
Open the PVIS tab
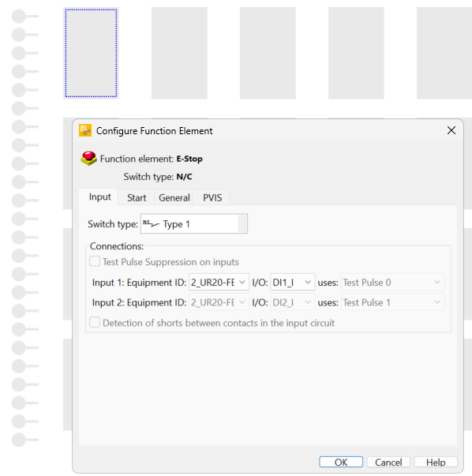(212, 197)
